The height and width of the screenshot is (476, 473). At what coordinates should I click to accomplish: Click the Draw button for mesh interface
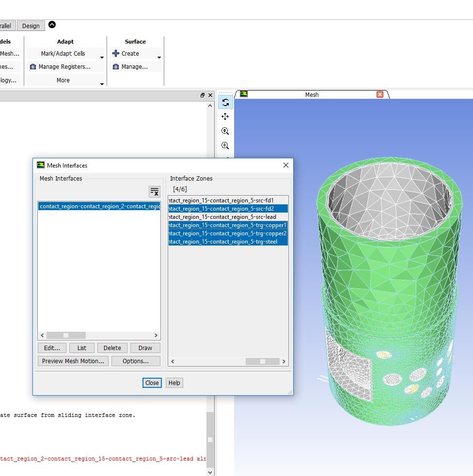tap(145, 348)
